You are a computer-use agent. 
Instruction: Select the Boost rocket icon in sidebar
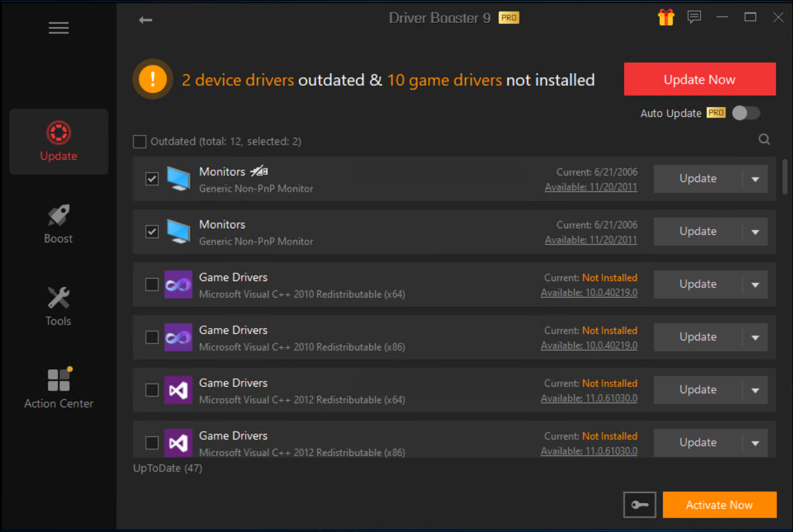[x=58, y=214]
